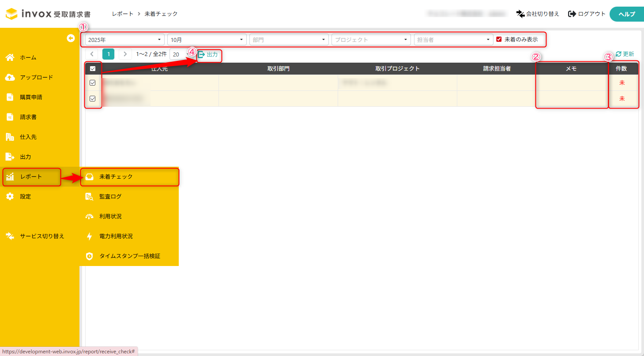Click the timestamp verification shield icon
The height and width of the screenshot is (356, 644).
(89, 256)
